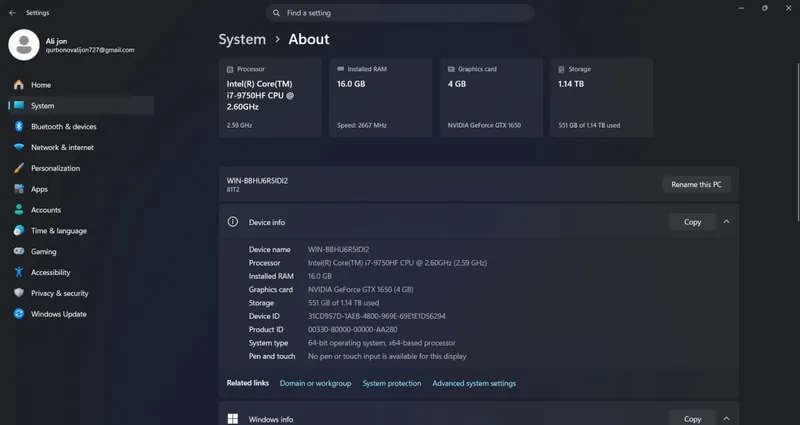The width and height of the screenshot is (800, 425).
Task: Click the Windows Update sync icon
Action: (x=19, y=314)
